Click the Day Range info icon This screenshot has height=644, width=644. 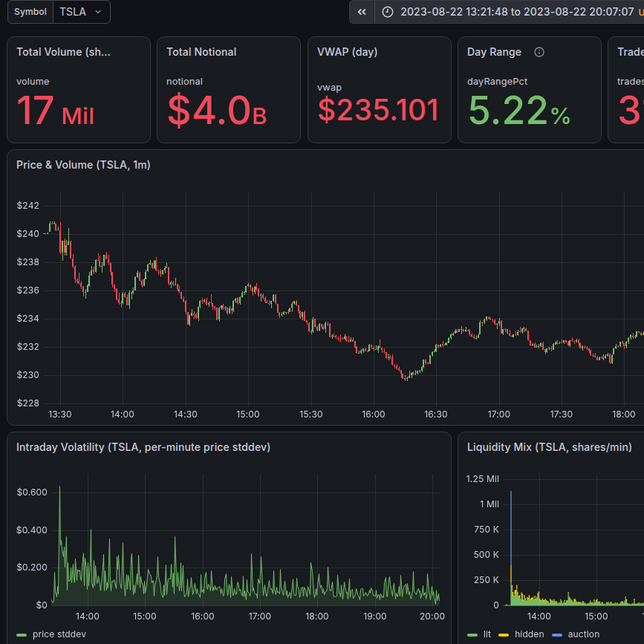pyautogui.click(x=539, y=52)
